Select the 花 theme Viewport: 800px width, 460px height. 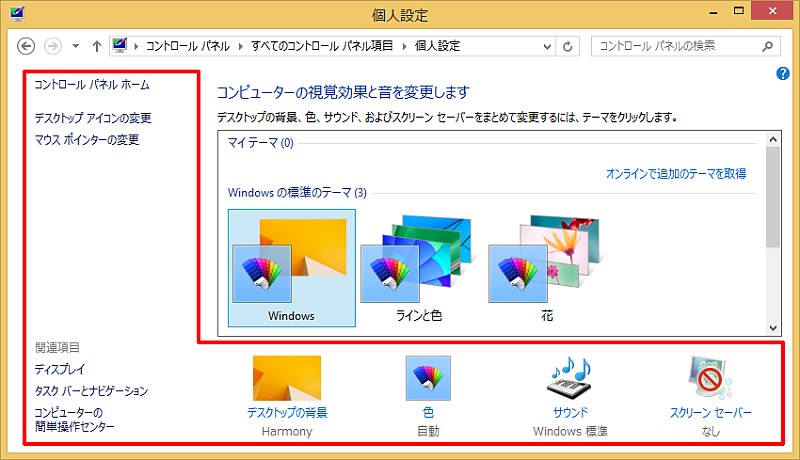click(x=547, y=268)
